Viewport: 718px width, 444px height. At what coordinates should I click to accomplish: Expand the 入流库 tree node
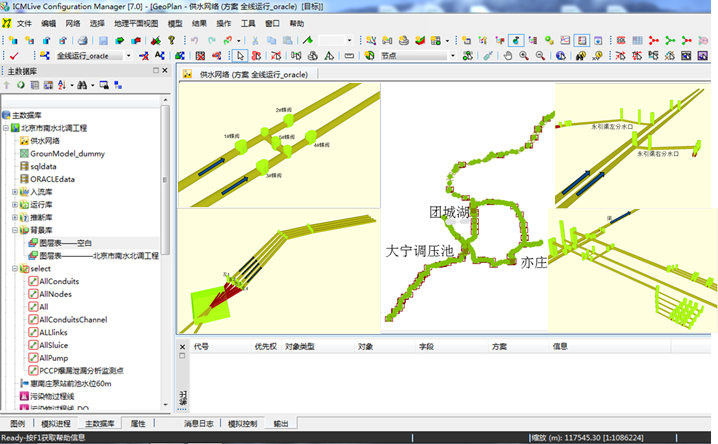pyautogui.click(x=14, y=191)
